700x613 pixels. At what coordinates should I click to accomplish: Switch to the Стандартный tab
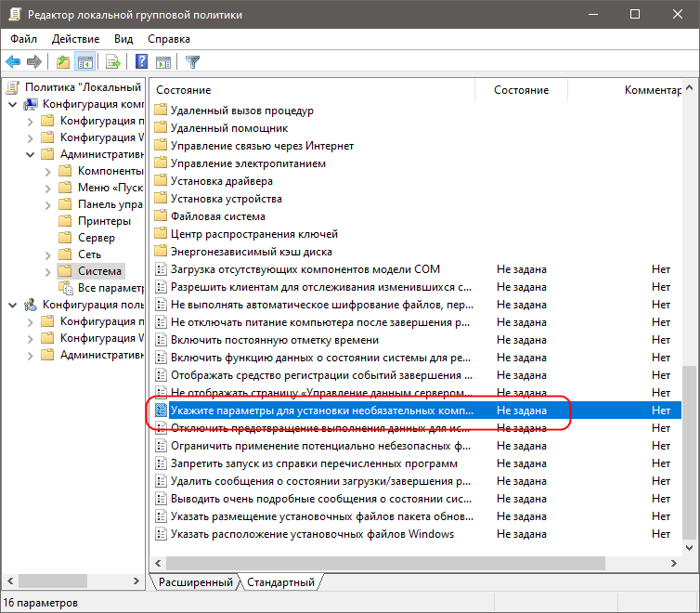click(x=280, y=582)
